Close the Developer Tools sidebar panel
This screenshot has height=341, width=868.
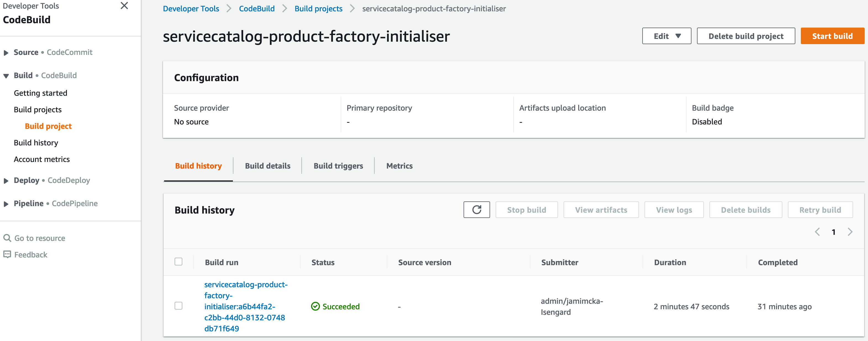(124, 6)
